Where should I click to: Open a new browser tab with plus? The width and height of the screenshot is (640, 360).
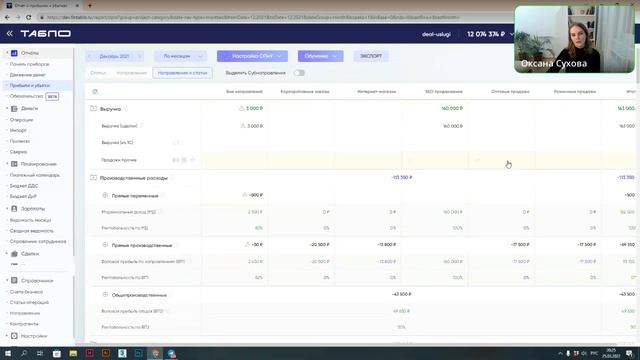point(90,6)
